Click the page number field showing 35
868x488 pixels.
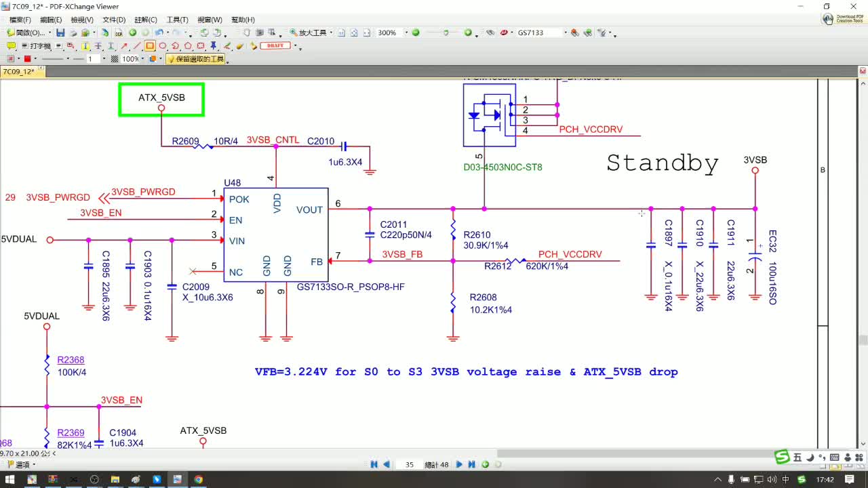click(x=409, y=464)
